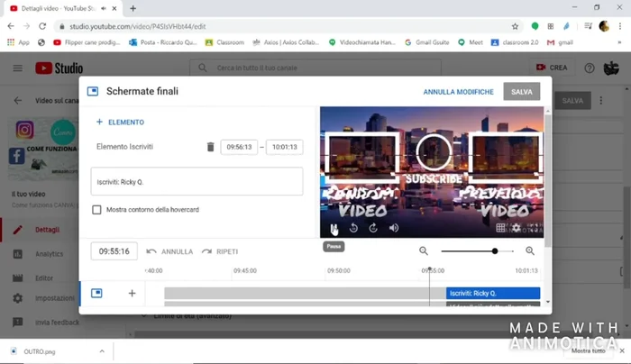Adjust the timeline zoom slider handle
The height and width of the screenshot is (364, 631).
tap(495, 251)
